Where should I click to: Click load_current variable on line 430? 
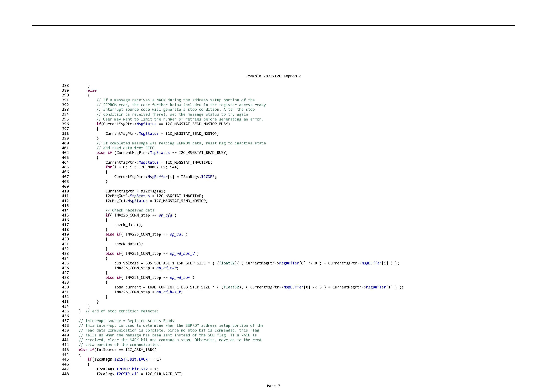pos(127,287)
